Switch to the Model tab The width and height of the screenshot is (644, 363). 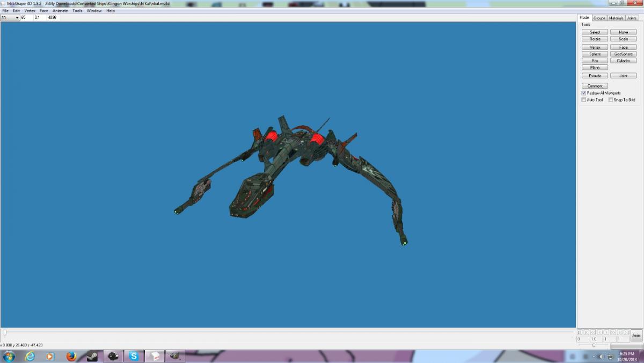(585, 18)
